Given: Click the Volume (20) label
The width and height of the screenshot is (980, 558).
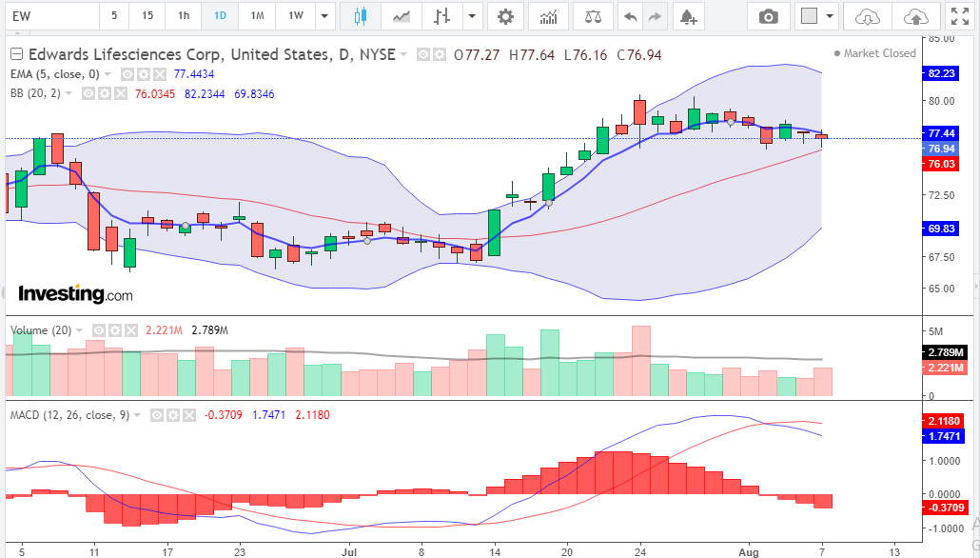Looking at the screenshot, I should click(x=41, y=330).
